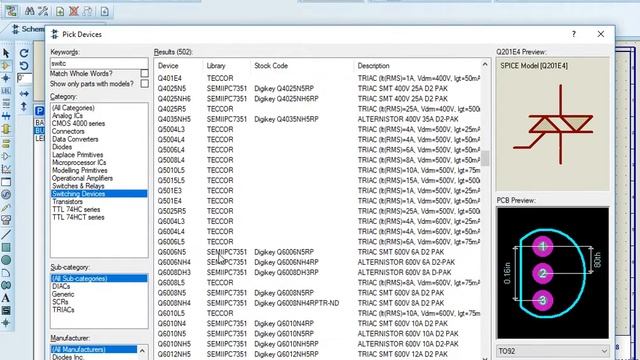Image resolution: width=640 pixels, height=360 pixels.
Task: Select the Generic sub-category
Action: point(63,294)
